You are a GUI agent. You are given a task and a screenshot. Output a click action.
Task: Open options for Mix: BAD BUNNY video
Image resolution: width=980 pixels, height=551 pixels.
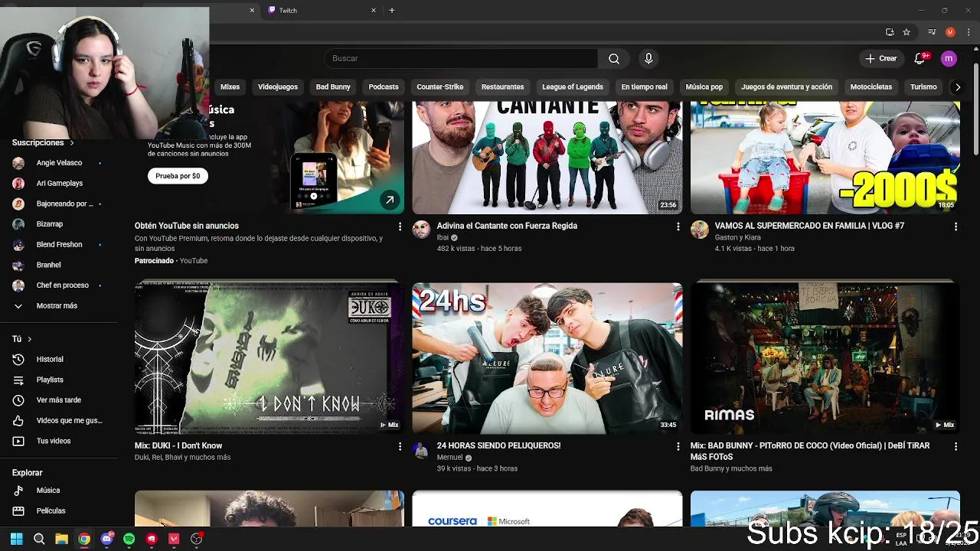tap(955, 446)
